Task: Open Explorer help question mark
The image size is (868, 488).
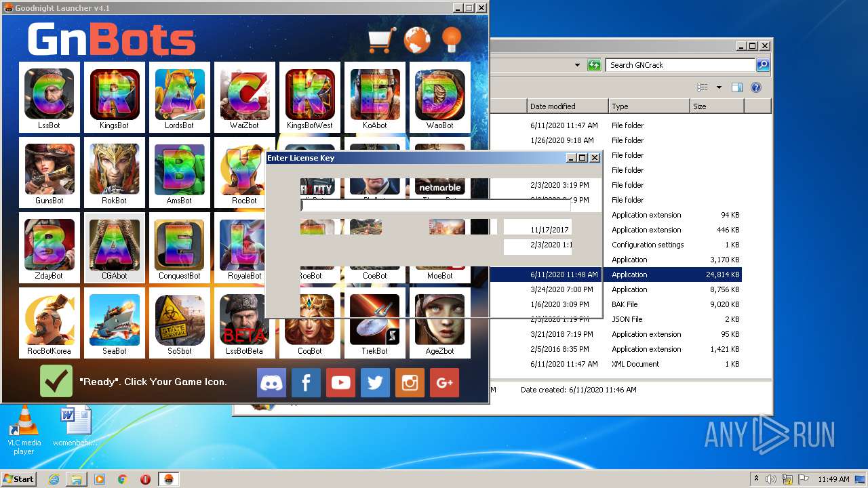Action: (x=756, y=87)
